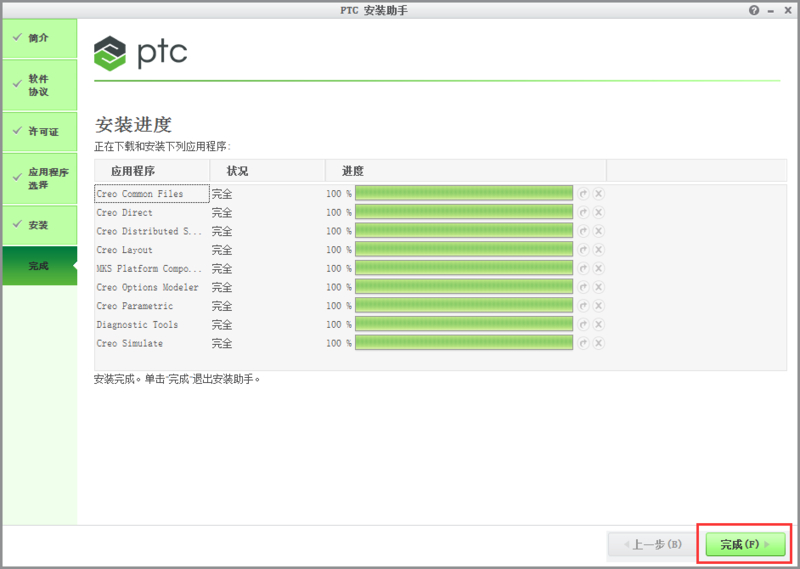The image size is (800, 569).
Task: Open the 软件协议 step in sidebar
Action: pyautogui.click(x=40, y=85)
